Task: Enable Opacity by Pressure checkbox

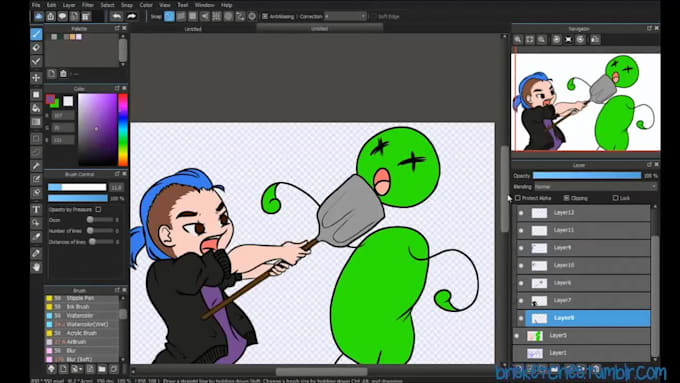Action: pos(98,210)
